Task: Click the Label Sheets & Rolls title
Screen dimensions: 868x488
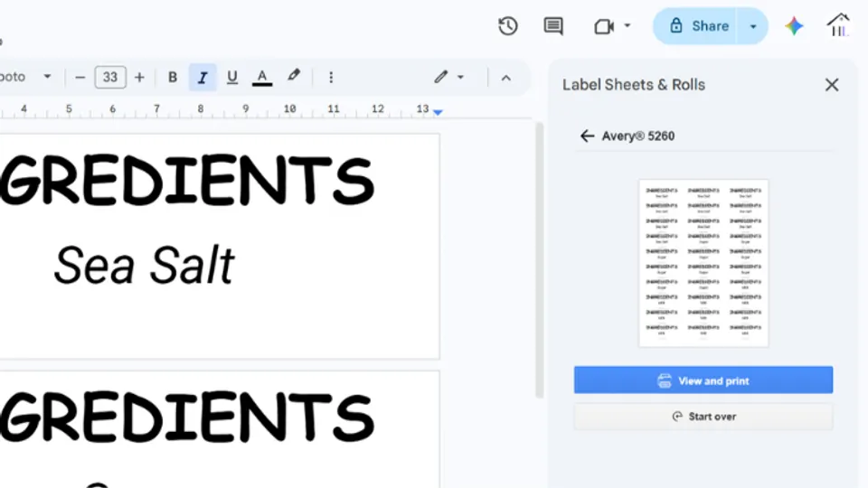Action: (634, 85)
